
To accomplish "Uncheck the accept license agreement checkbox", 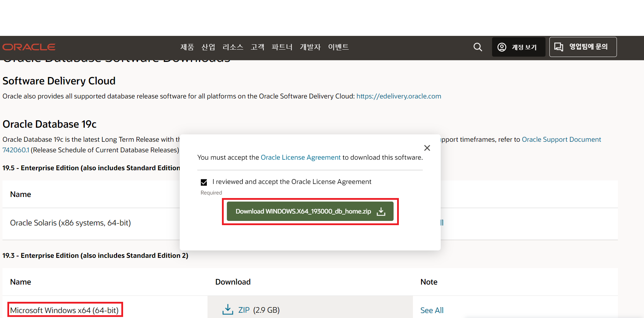I will coord(204,182).
